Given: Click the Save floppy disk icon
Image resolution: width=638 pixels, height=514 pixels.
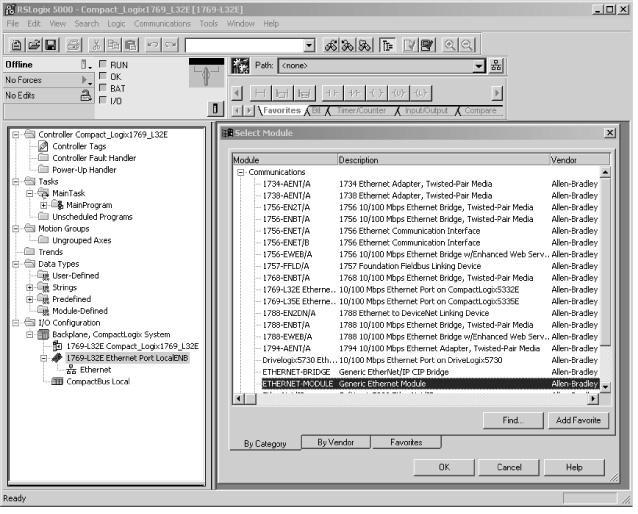Looking at the screenshot, I should pyautogui.click(x=51, y=45).
